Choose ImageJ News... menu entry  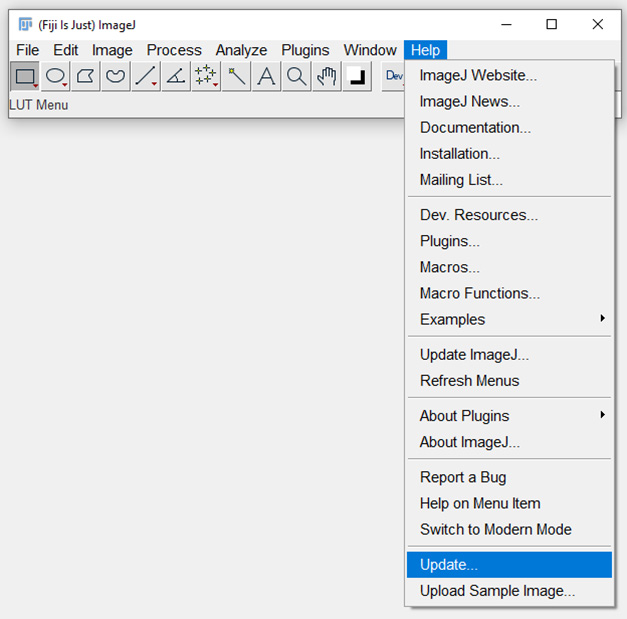tap(509, 102)
